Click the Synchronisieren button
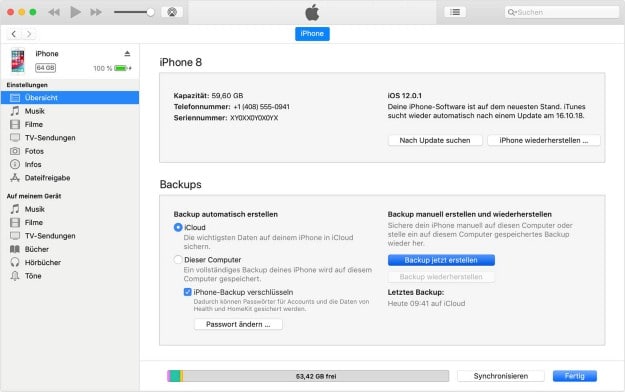 [x=501, y=376]
